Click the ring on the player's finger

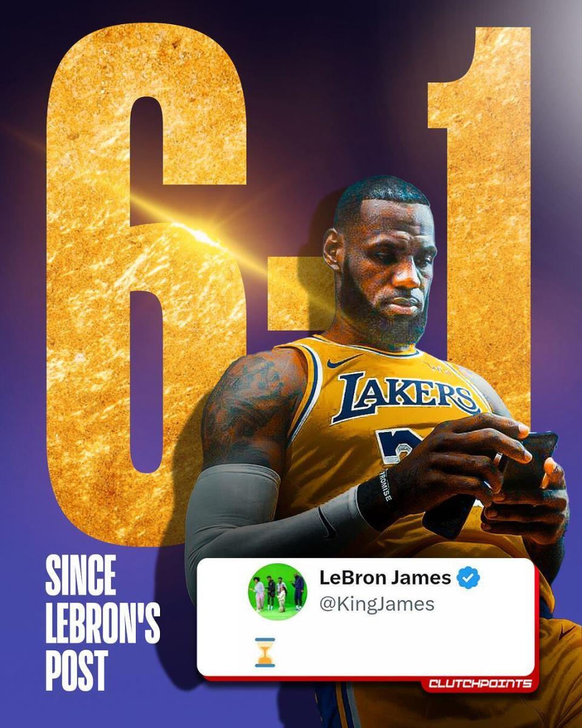click(497, 459)
